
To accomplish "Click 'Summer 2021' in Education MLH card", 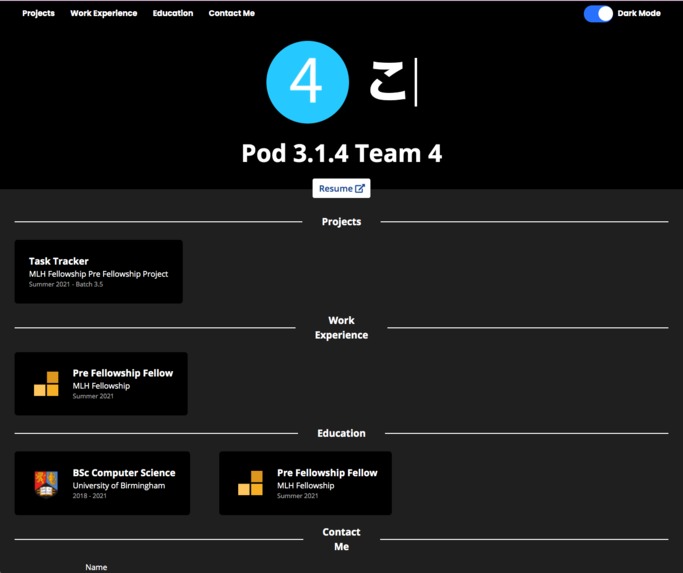I will point(298,496).
